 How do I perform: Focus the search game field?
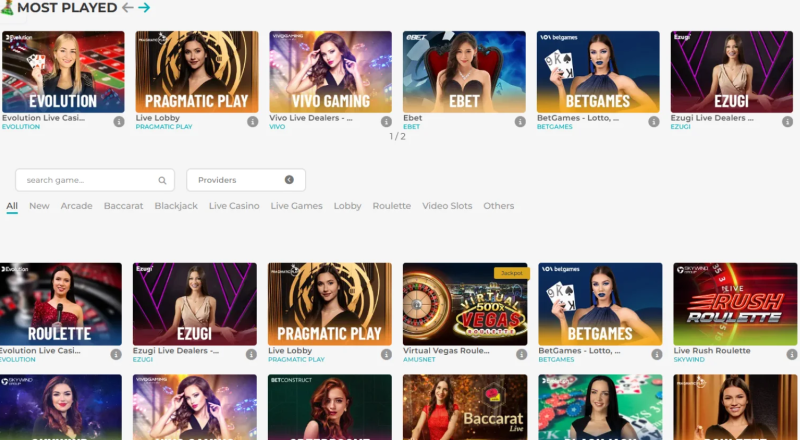[95, 180]
